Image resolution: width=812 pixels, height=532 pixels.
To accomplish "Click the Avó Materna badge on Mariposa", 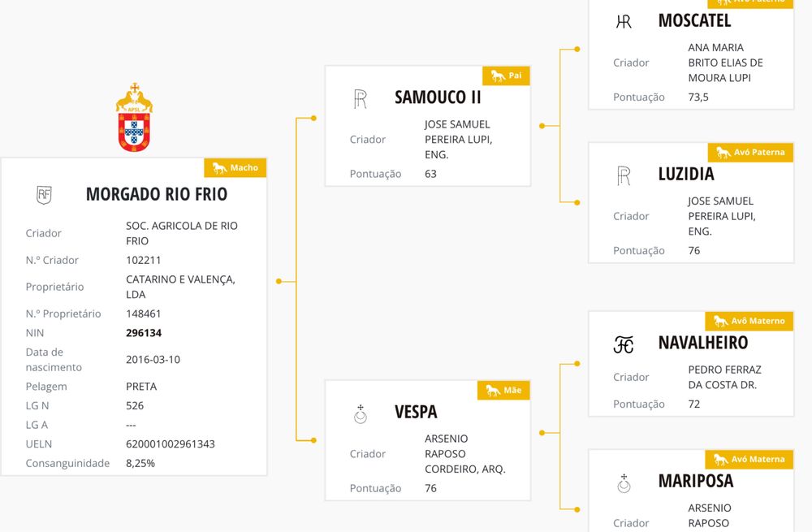I will [749, 459].
